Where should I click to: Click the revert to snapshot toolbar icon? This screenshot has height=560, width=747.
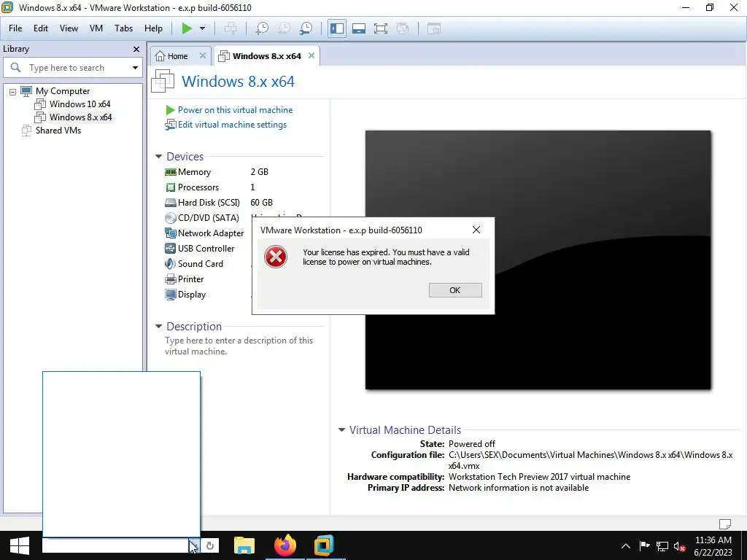pyautogui.click(x=284, y=28)
